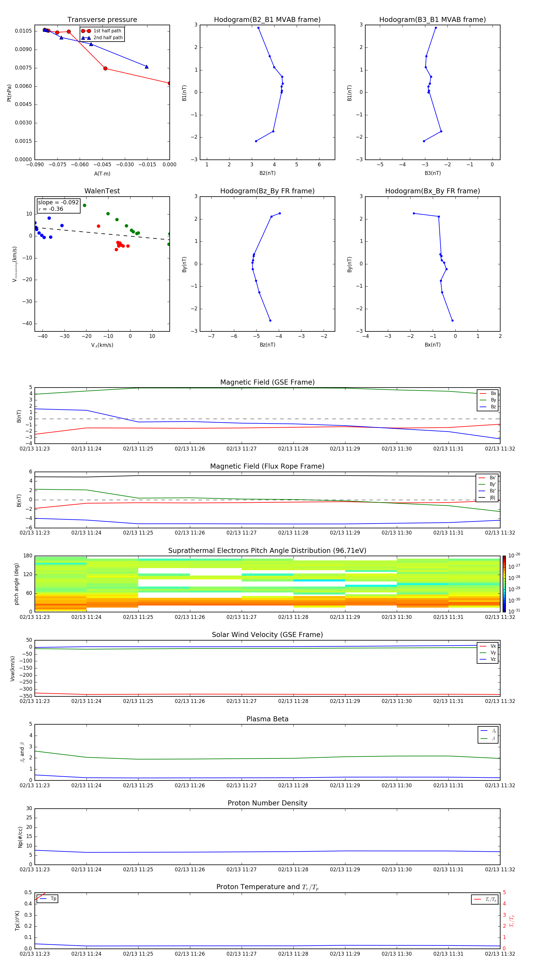Click the Vz legend entry in velocity plot
535x980 pixels.
point(488,659)
